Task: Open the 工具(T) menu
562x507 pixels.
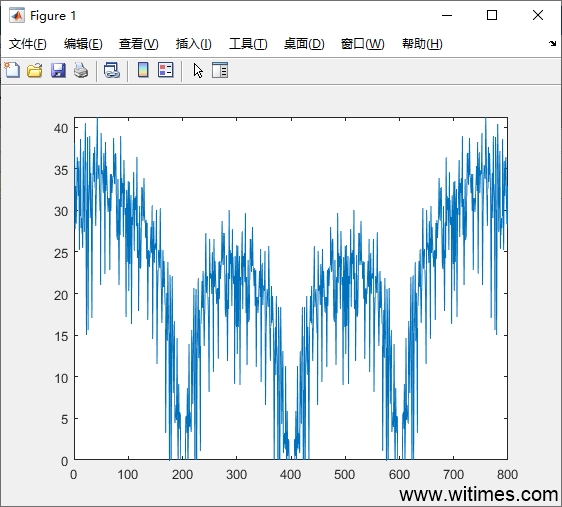Action: [x=248, y=44]
